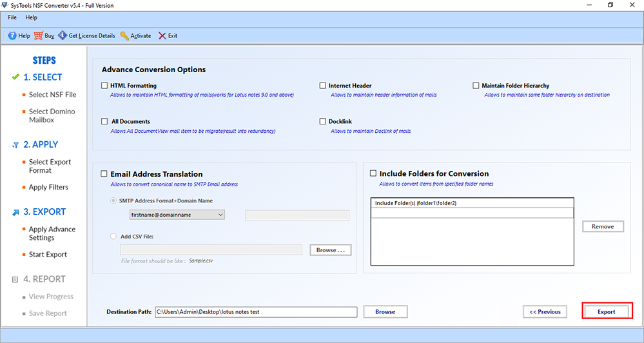
Task: Enable the HTML Formatting checkbox
Action: click(x=104, y=86)
